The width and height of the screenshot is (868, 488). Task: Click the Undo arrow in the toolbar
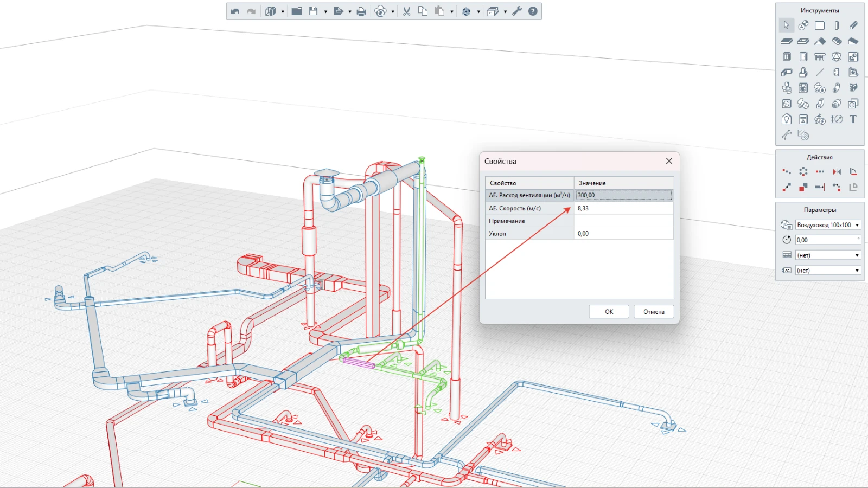(x=235, y=11)
